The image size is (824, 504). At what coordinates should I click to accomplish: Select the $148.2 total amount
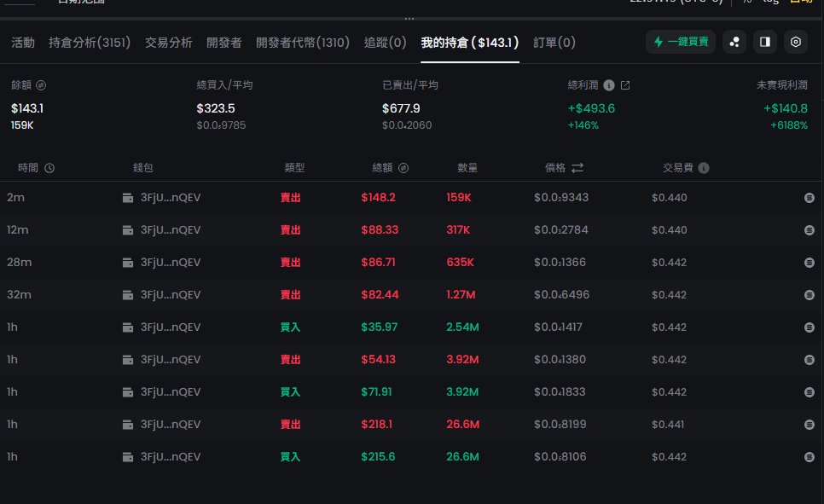point(379,198)
